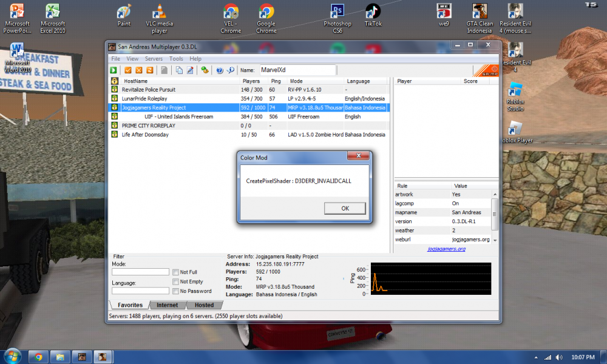The image size is (607, 364).
Task: Click the orange Refresh Server icon
Action: click(149, 70)
